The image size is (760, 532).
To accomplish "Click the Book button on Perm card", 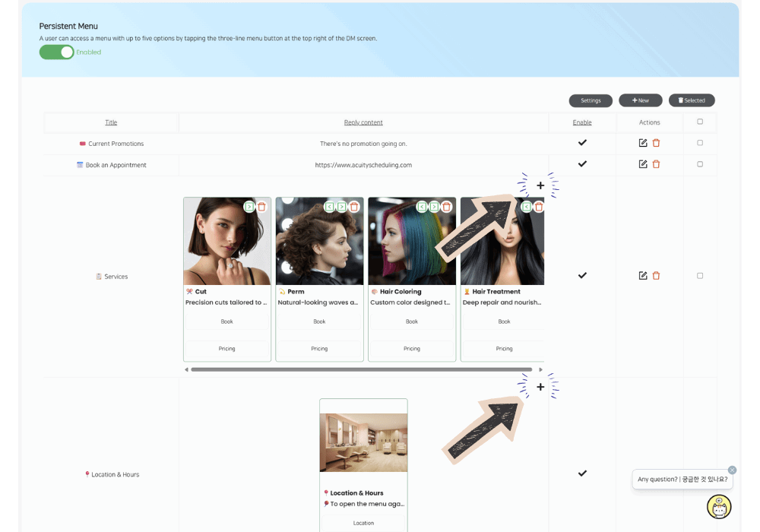I will [x=319, y=321].
